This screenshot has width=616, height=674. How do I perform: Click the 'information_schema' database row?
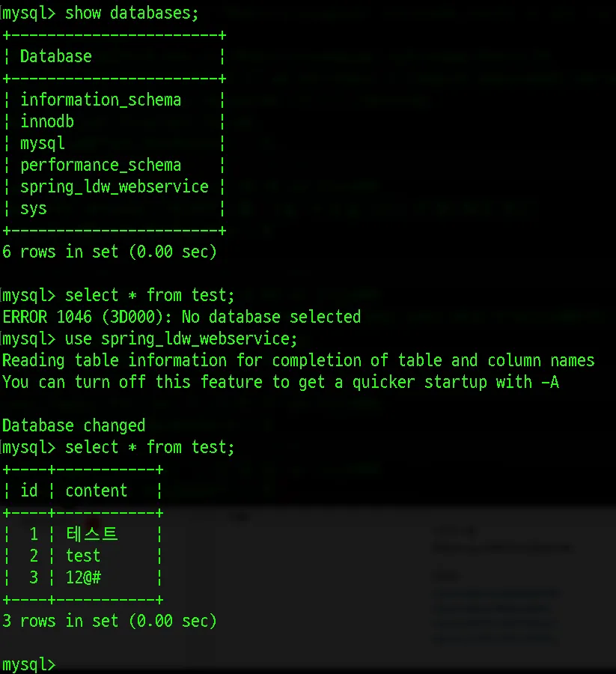[100, 100]
